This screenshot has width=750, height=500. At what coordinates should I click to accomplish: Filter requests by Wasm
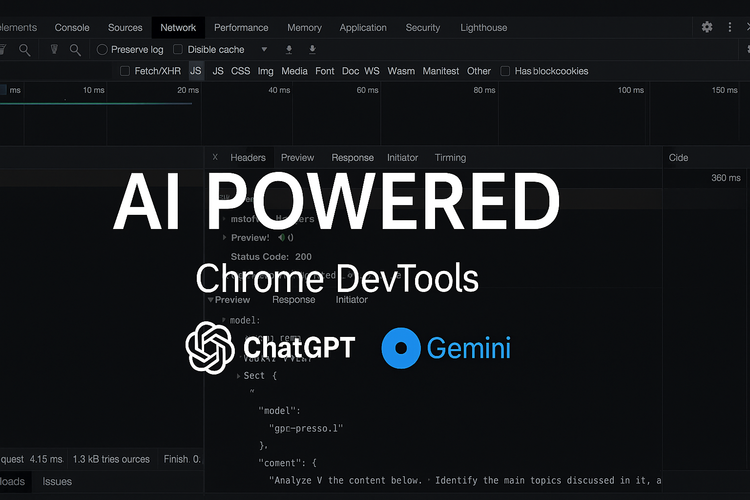point(401,71)
